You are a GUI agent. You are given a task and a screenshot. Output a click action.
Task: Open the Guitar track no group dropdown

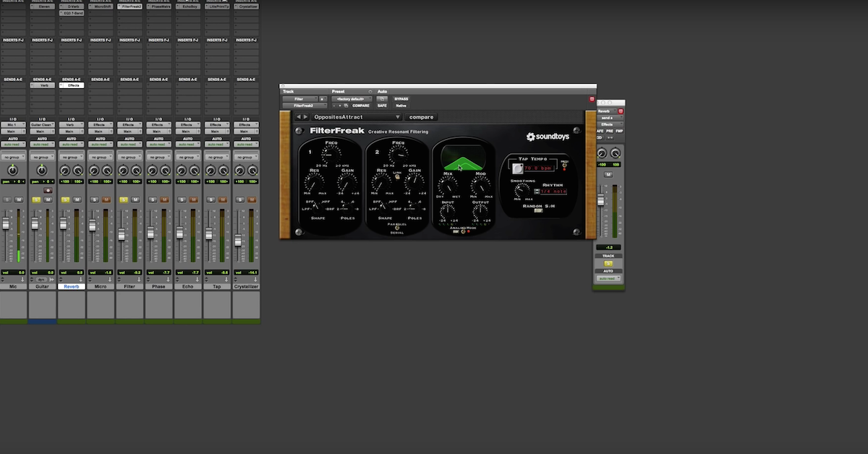(x=42, y=157)
